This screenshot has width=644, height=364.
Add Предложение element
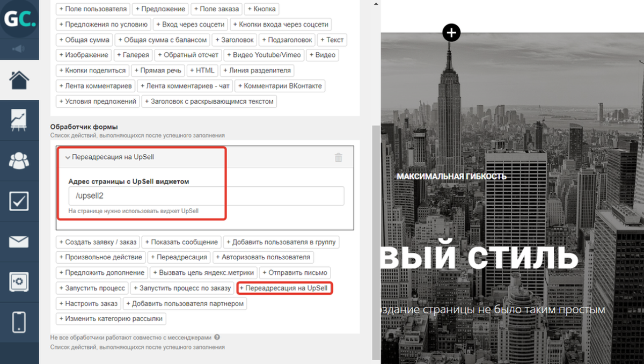(161, 9)
